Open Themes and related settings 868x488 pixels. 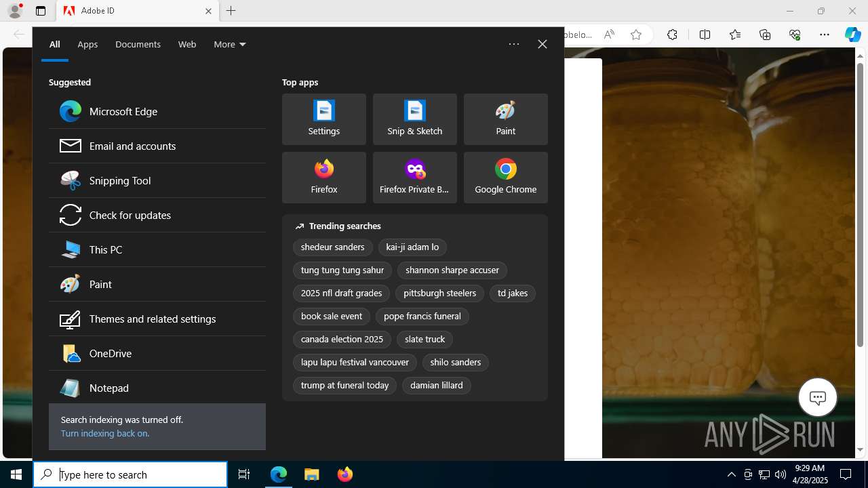pos(157,319)
